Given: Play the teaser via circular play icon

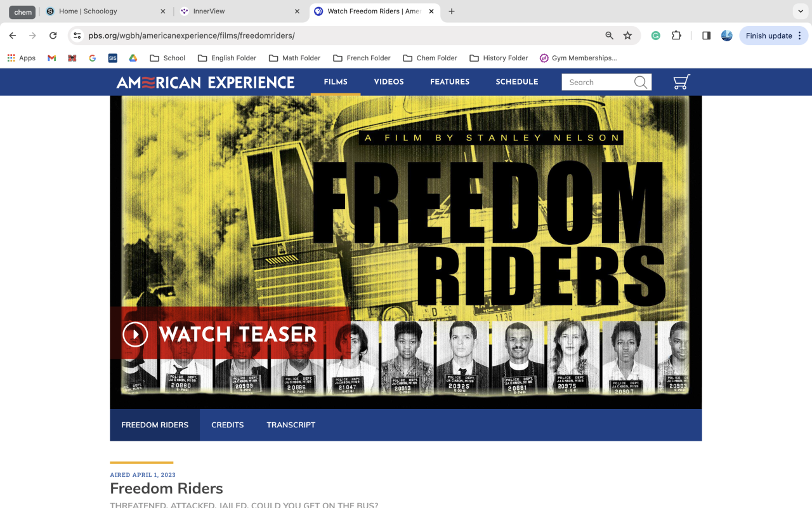Looking at the screenshot, I should [135, 334].
